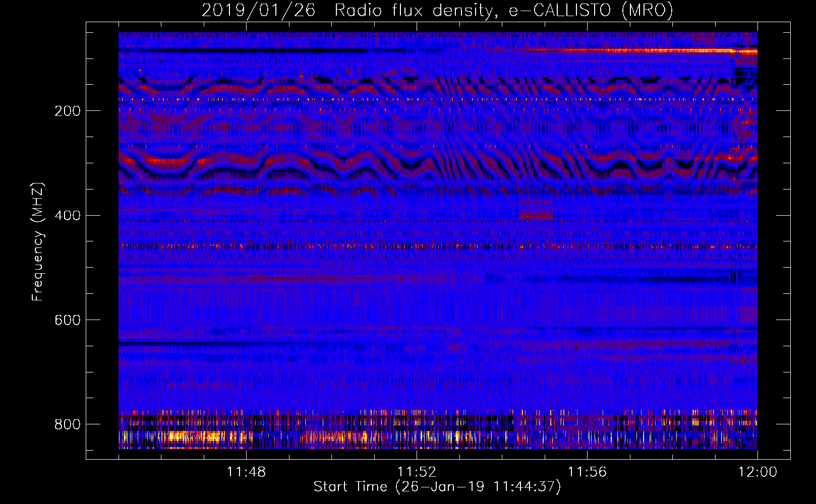816x504 pixels.
Task: Click the 200 frequency tick label
Action: [68, 111]
